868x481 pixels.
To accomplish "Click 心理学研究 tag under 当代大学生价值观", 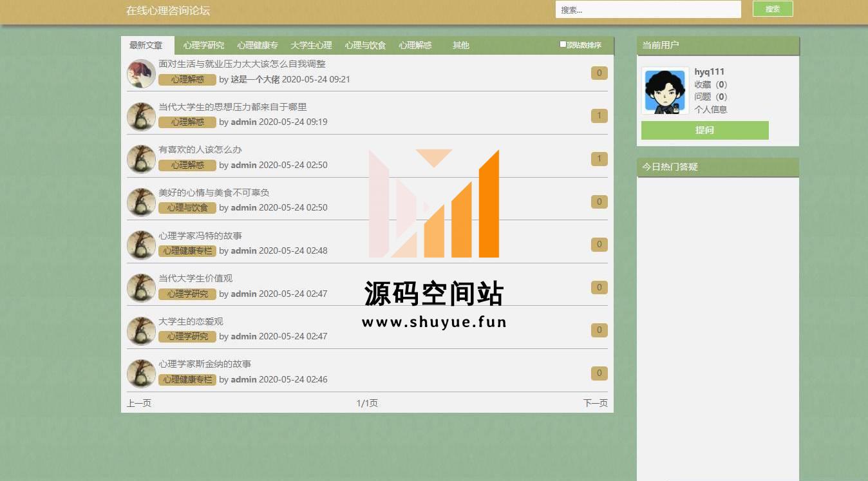I will coord(187,294).
